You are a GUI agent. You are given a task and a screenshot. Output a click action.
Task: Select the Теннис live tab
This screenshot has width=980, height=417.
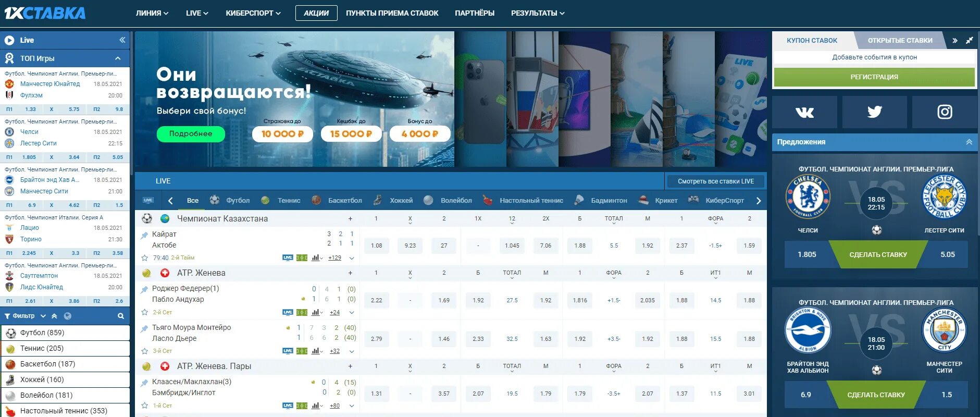[x=280, y=200]
